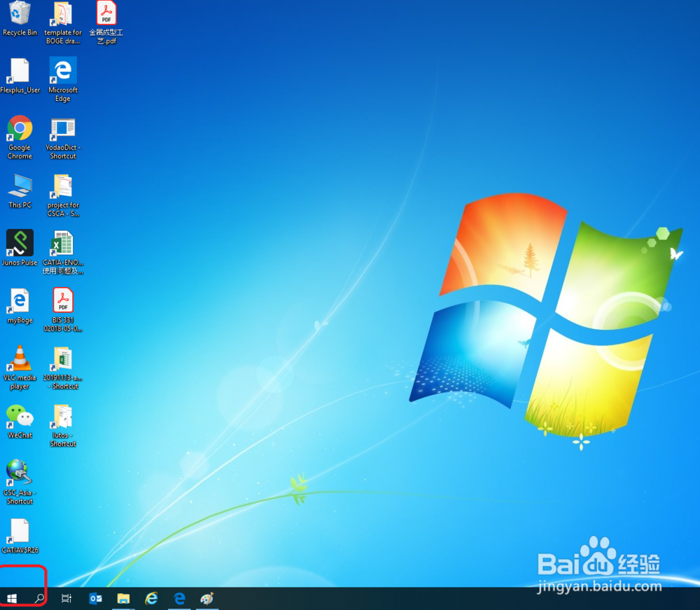Select the WeChat desktop icon
This screenshot has height=610, width=700.
click(x=20, y=416)
